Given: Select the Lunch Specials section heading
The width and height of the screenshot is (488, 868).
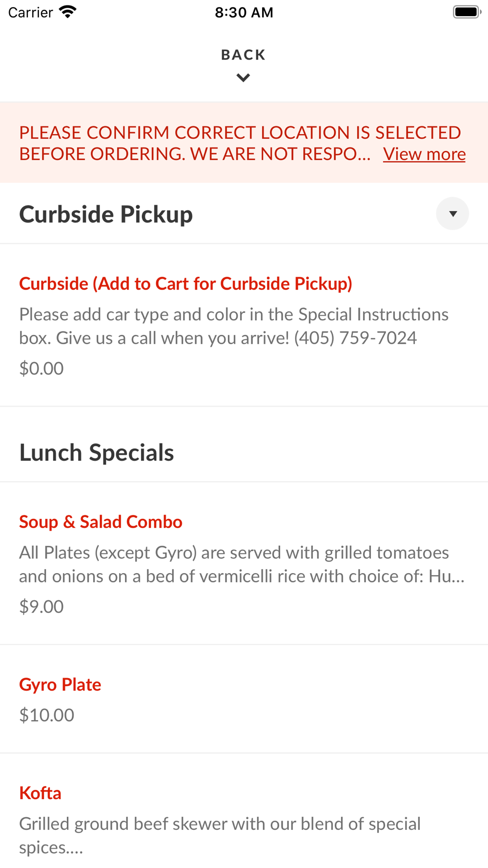Looking at the screenshot, I should (x=97, y=453).
